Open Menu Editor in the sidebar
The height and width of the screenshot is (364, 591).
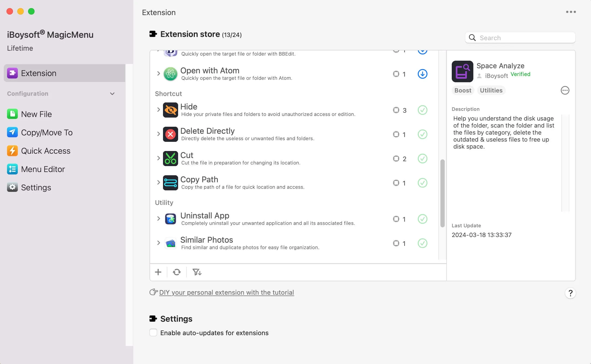tap(43, 169)
